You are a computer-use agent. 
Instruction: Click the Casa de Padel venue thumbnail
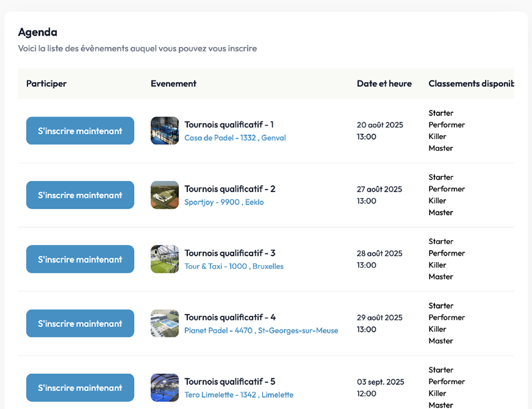pos(165,131)
